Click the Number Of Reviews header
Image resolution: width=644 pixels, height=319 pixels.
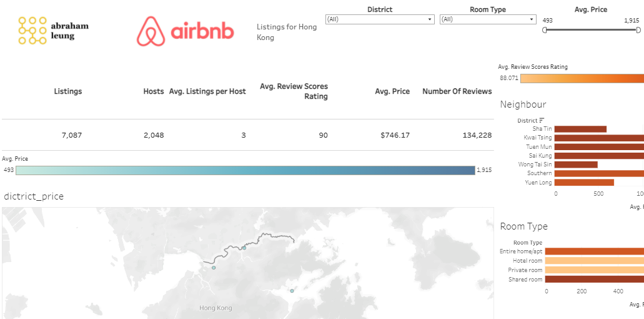tap(457, 91)
